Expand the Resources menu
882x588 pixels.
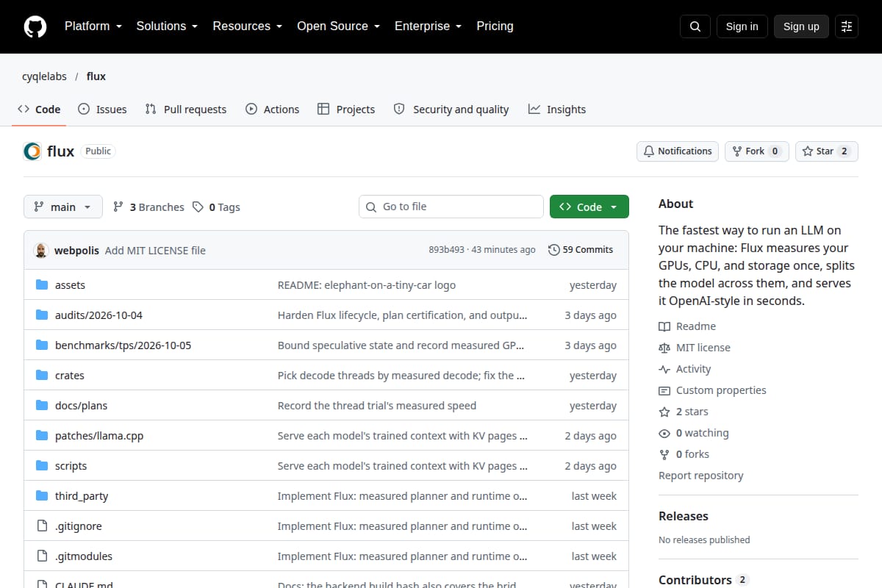pos(248,26)
